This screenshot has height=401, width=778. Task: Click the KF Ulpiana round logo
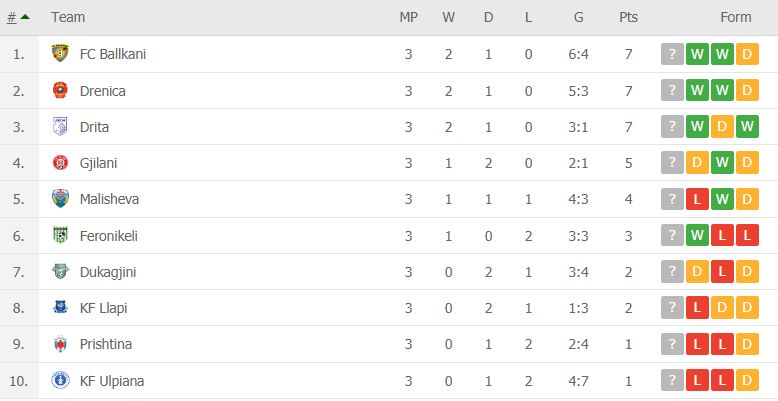tap(60, 381)
